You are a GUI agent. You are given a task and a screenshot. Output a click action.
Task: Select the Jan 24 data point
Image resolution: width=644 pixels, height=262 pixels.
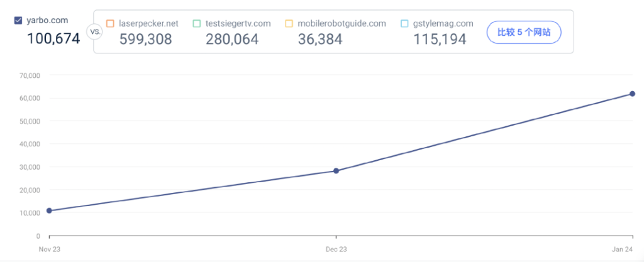pos(633,94)
